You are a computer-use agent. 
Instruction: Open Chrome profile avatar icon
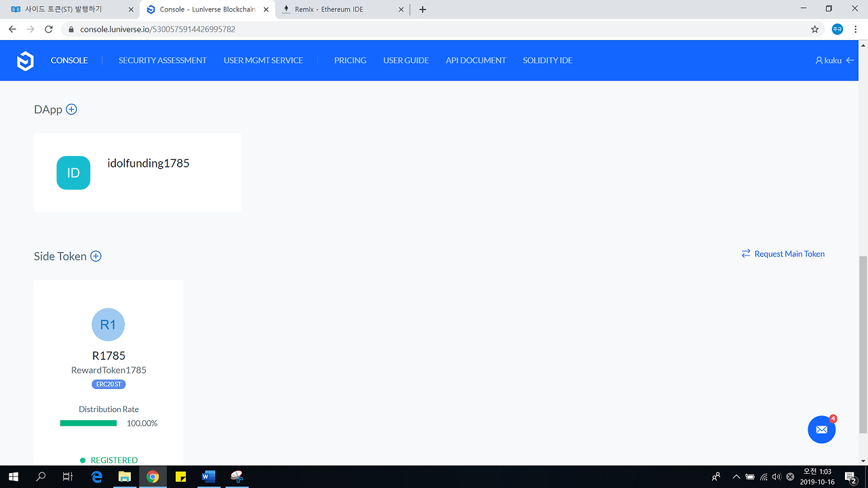click(837, 29)
